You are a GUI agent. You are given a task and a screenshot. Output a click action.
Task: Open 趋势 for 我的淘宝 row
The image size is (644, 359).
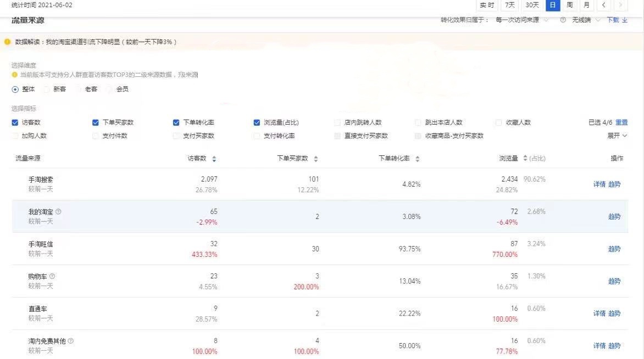click(614, 217)
